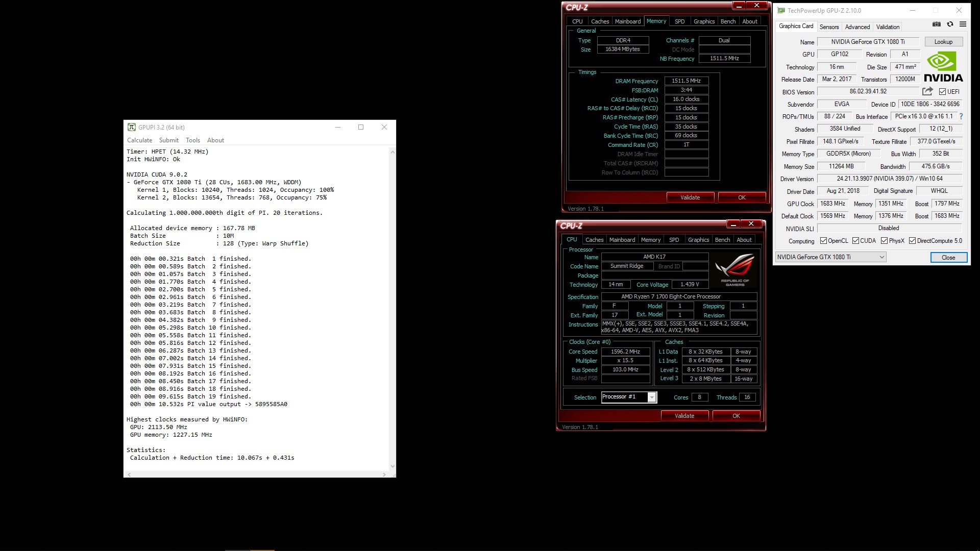The width and height of the screenshot is (980, 551).
Task: Click the Specification field AMD Ryzen 7 1700
Action: tap(679, 296)
